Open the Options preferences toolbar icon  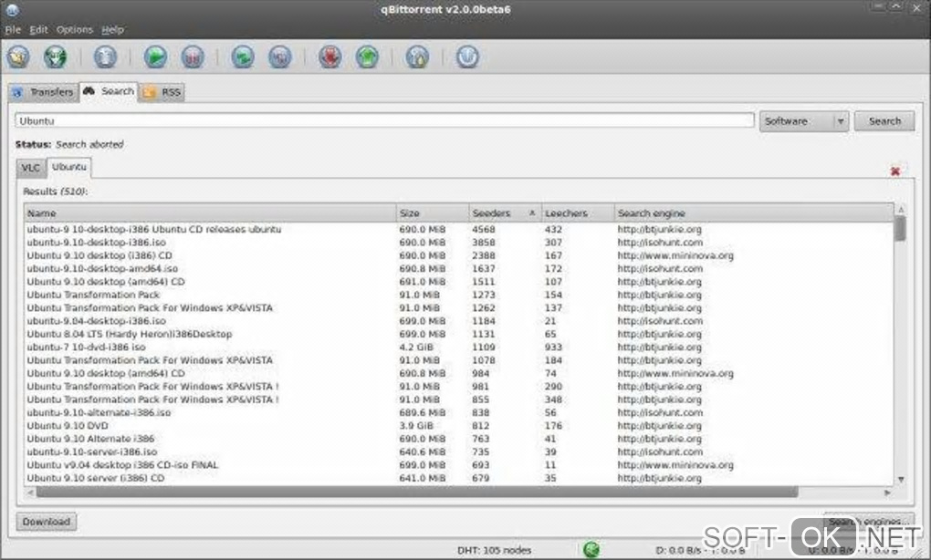click(417, 57)
